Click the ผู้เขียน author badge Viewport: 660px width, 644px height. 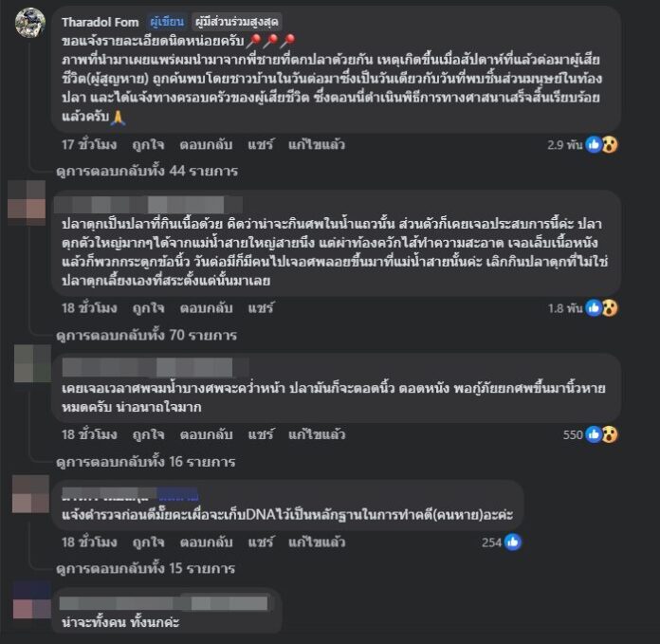click(x=167, y=22)
